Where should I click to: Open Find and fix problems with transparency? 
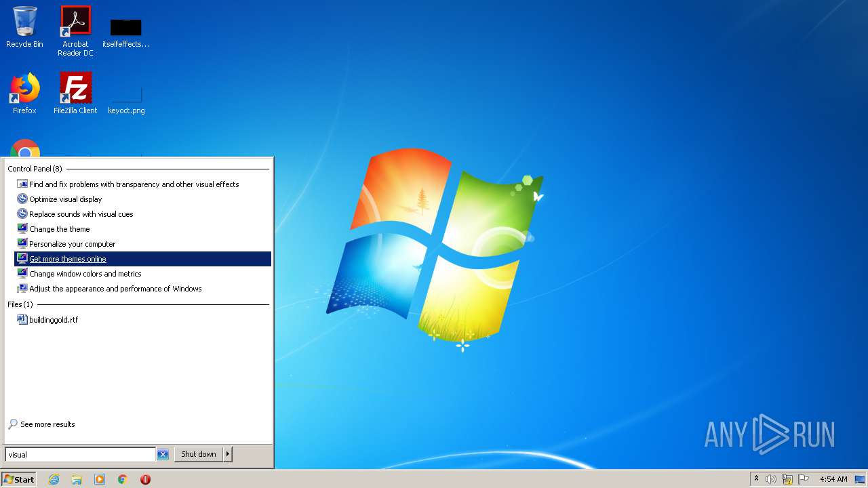click(143, 184)
